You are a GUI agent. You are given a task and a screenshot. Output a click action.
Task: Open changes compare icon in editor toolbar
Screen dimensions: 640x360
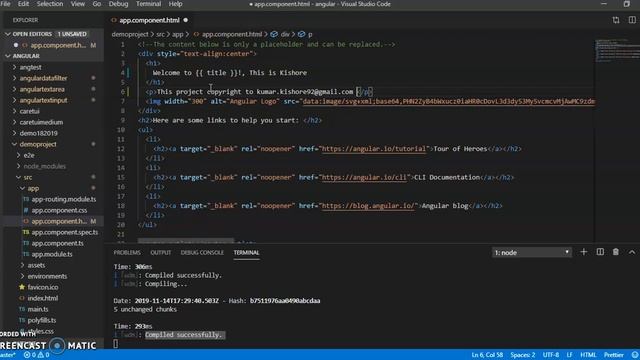(616, 20)
